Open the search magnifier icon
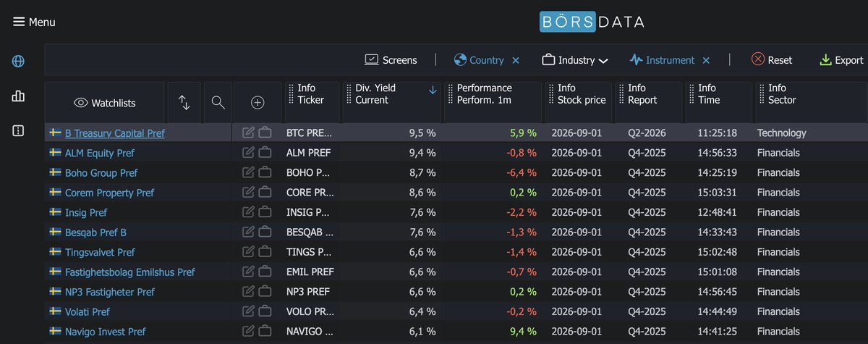This screenshot has width=868, height=344. tap(218, 103)
